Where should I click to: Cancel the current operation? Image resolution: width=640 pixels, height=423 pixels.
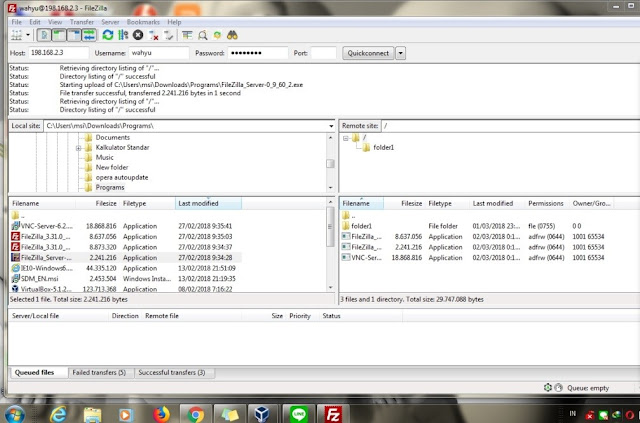click(x=138, y=35)
